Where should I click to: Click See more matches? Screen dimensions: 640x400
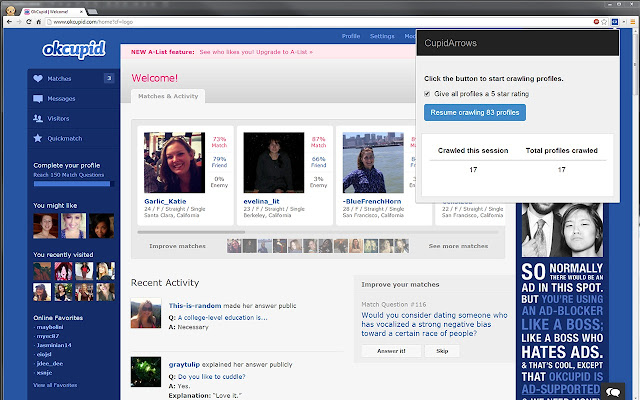coord(458,246)
